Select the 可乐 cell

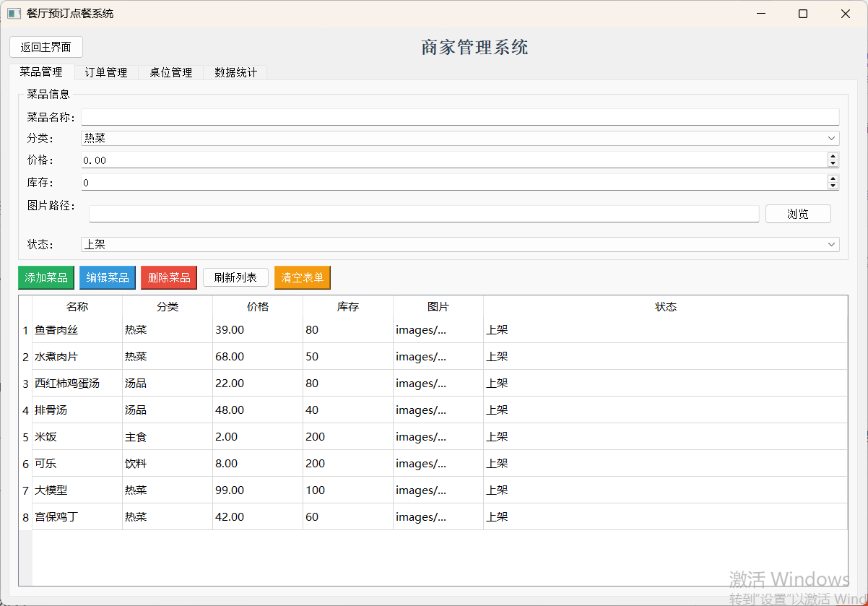[x=77, y=464]
